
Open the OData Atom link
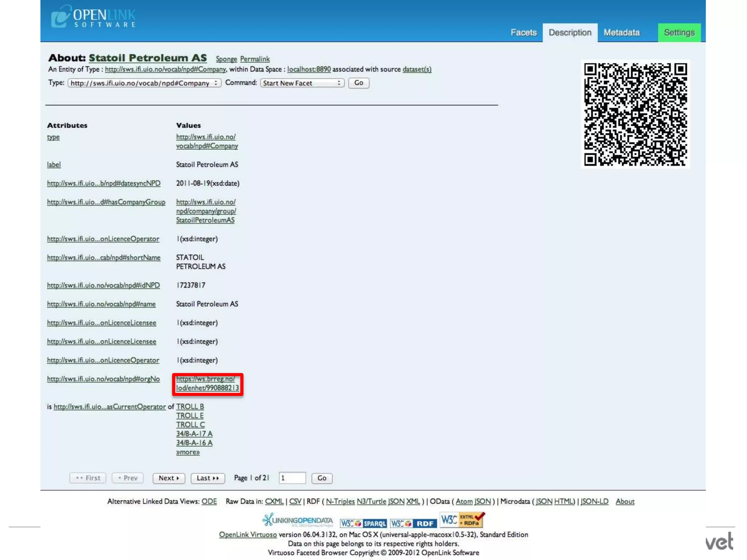pyautogui.click(x=464, y=502)
